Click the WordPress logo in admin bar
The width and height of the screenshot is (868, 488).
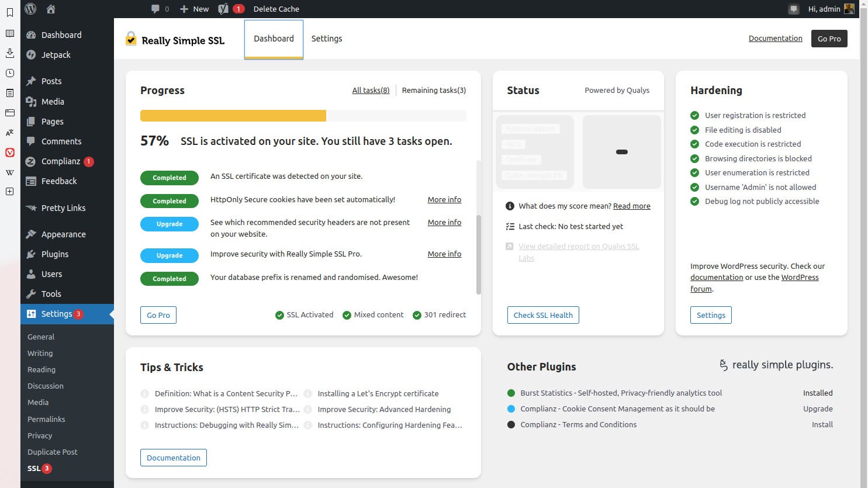30,9
